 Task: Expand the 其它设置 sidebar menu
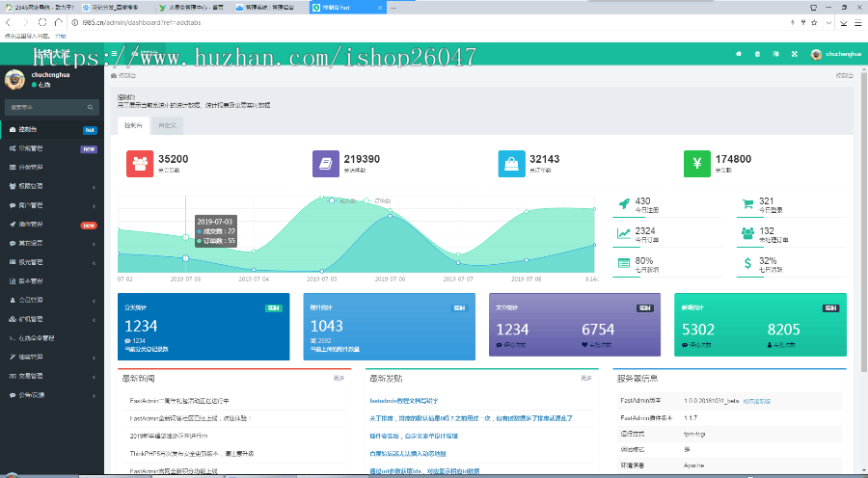52,244
